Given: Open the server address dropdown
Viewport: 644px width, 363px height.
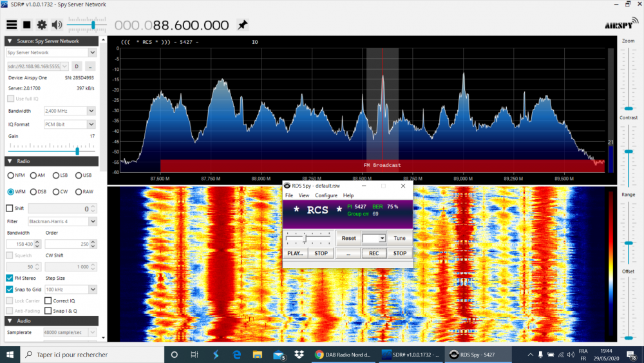Looking at the screenshot, I should click(x=64, y=66).
